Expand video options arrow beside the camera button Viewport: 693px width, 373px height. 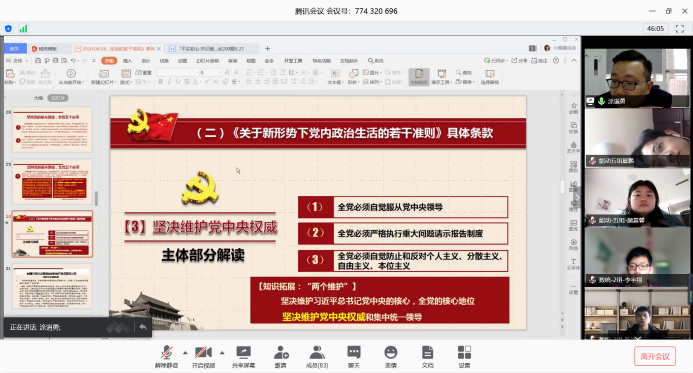click(x=222, y=353)
